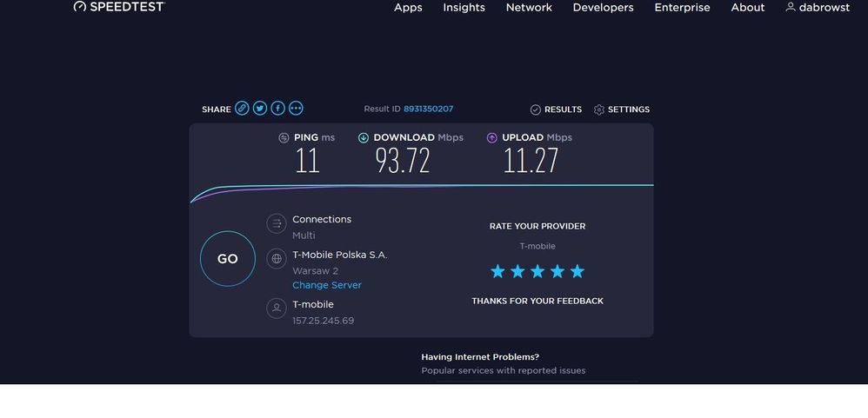Click the Settings gear icon
The width and height of the screenshot is (868, 418).
click(x=599, y=109)
